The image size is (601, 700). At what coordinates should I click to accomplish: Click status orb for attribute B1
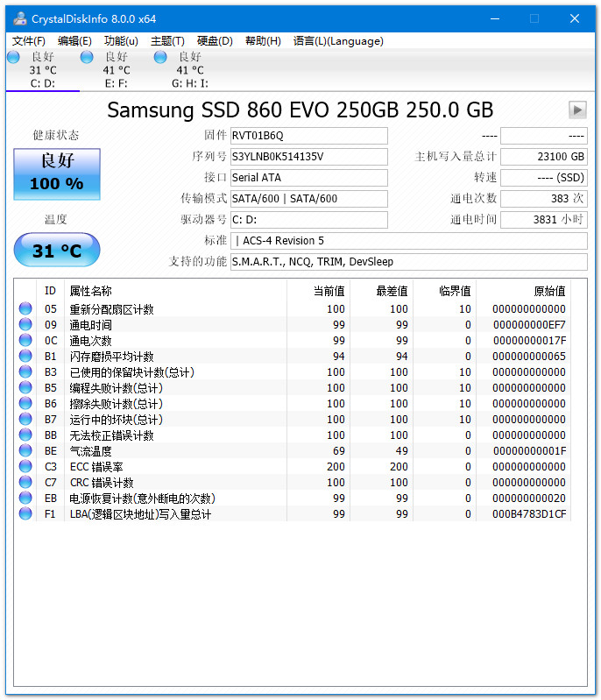pos(25,356)
